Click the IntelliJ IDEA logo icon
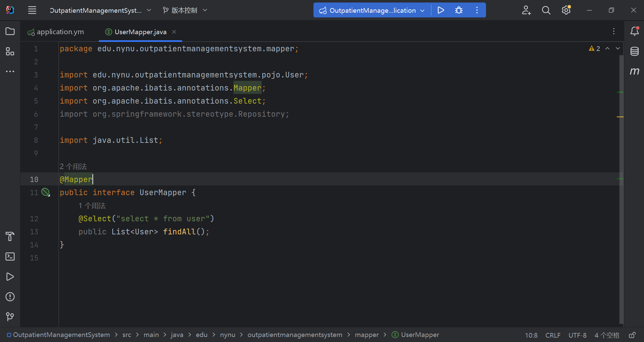Image resolution: width=644 pixels, height=342 pixels. [10, 10]
